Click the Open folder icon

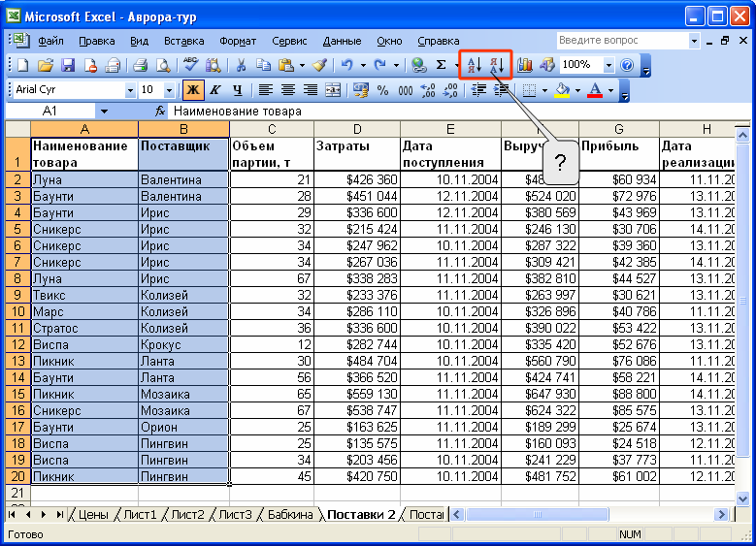(x=46, y=65)
